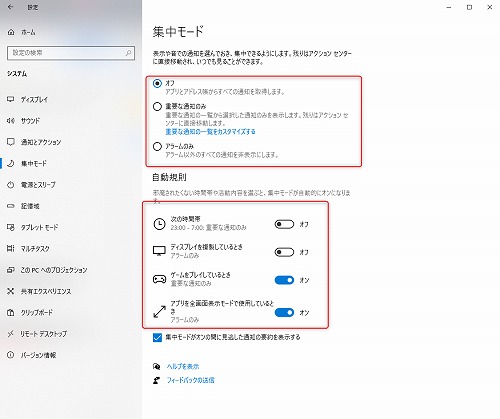Click the 自動規則 section heading

pyautogui.click(x=169, y=177)
